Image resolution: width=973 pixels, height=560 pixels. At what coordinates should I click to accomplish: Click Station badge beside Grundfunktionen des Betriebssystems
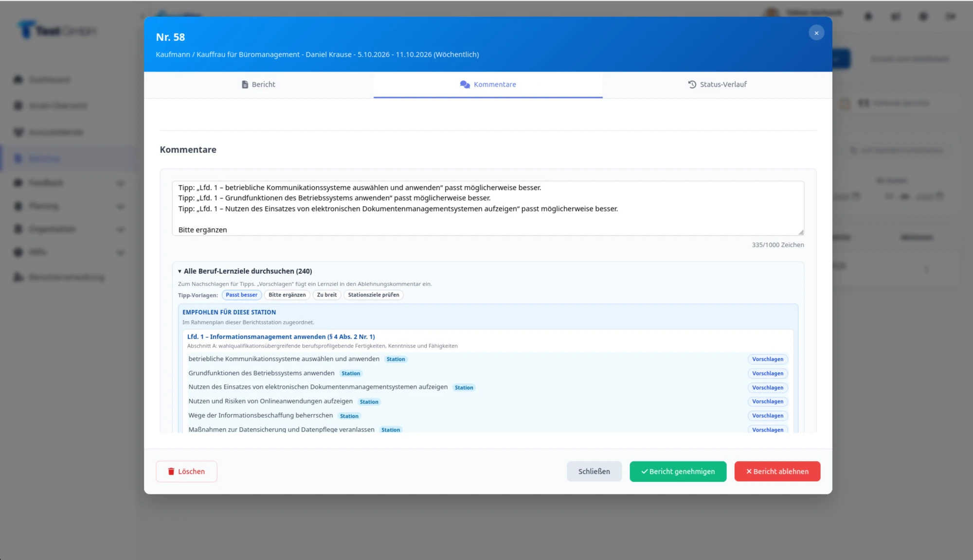[x=351, y=373]
